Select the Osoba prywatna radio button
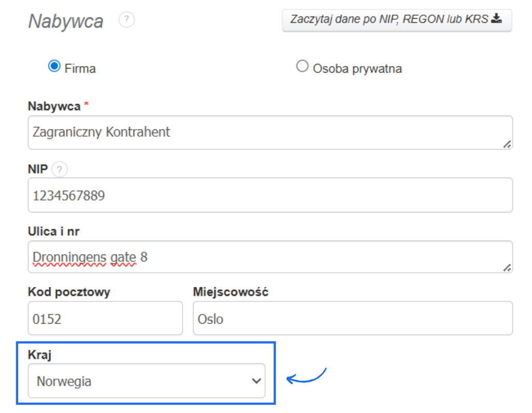Image resolution: width=532 pixels, height=413 pixels. click(x=302, y=65)
